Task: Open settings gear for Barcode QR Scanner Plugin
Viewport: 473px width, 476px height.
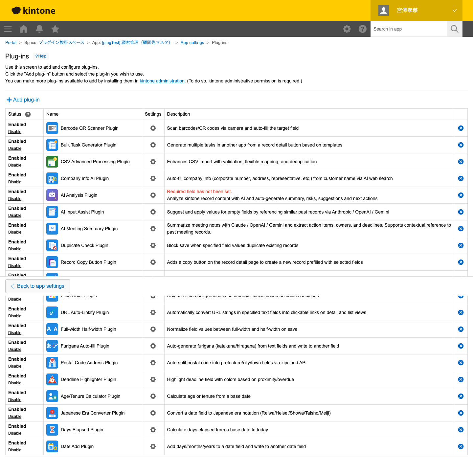Action: tap(153, 128)
